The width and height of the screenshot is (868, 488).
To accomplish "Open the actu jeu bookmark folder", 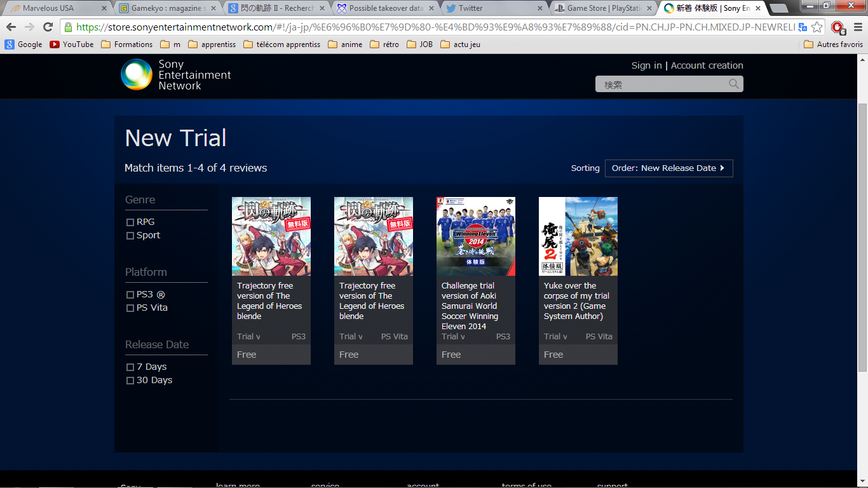I will pos(460,44).
